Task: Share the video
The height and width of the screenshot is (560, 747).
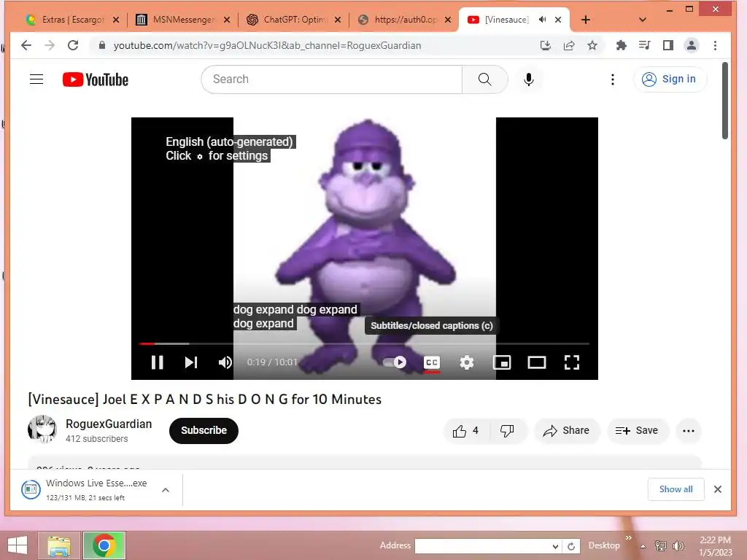Action: pos(566,431)
